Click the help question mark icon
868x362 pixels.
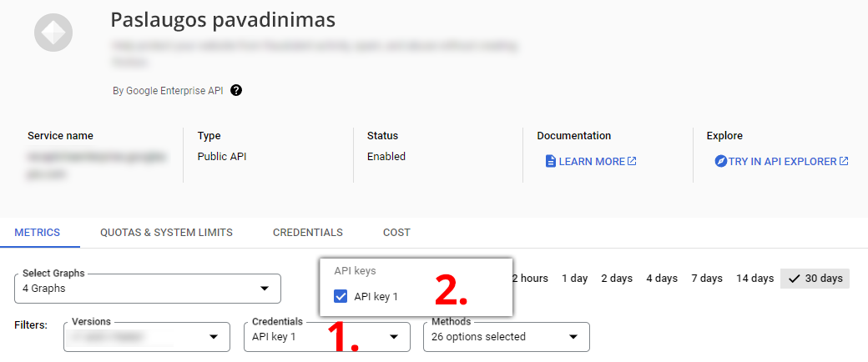coord(236,90)
